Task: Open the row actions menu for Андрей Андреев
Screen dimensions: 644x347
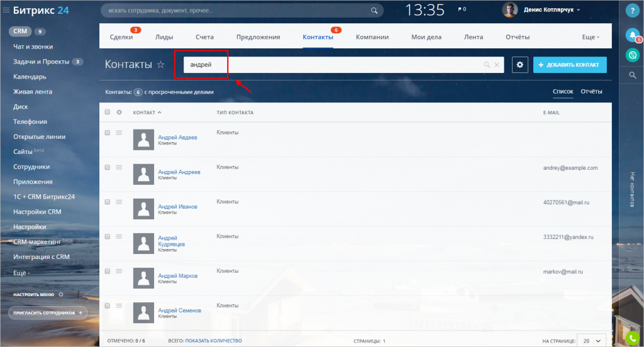Action: pos(119,167)
